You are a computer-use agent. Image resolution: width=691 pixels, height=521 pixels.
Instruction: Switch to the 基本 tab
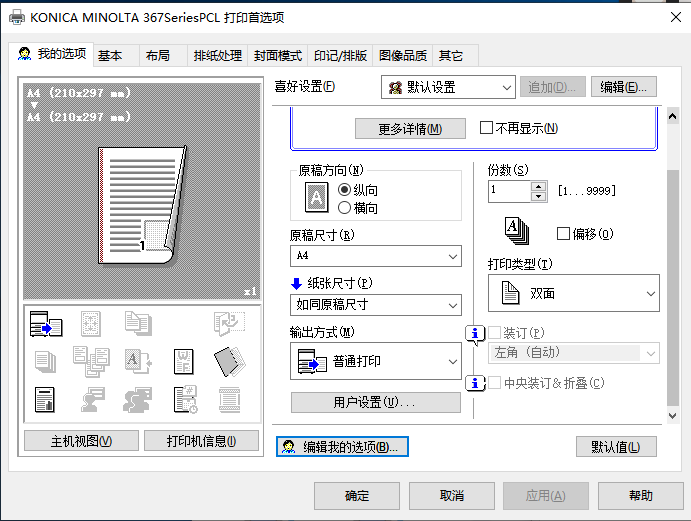(117, 56)
